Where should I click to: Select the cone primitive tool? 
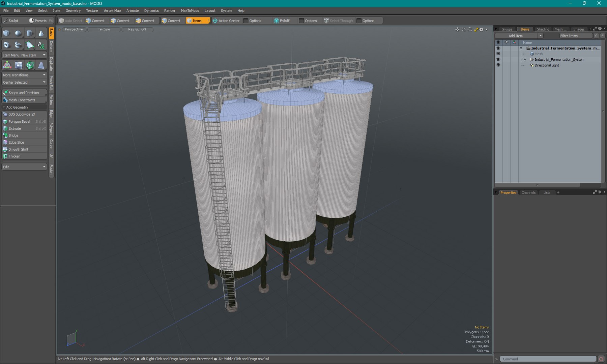click(41, 33)
